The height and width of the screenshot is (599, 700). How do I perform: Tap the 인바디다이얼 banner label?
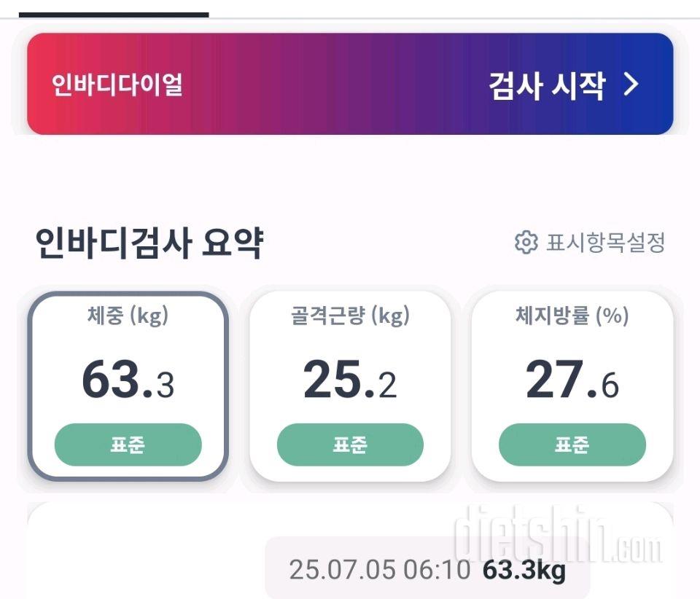(117, 85)
